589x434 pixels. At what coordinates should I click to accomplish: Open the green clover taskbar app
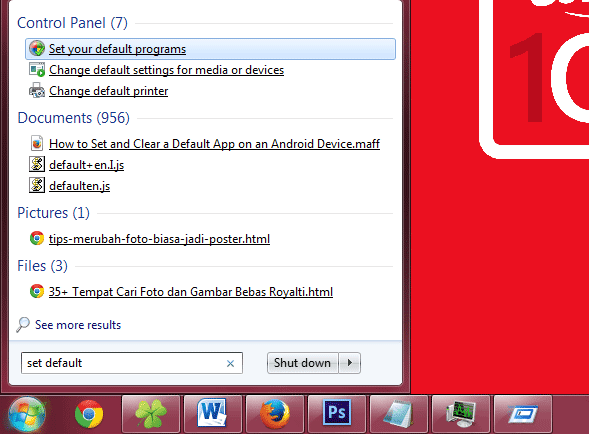tap(151, 414)
